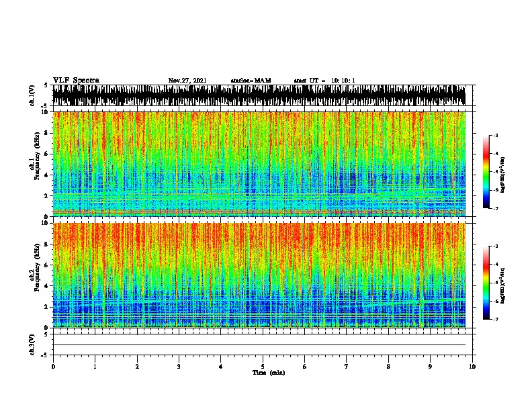Select the "Time (min)" axis label
Image resolution: width=532 pixels, height=411 pixels.
269,373
